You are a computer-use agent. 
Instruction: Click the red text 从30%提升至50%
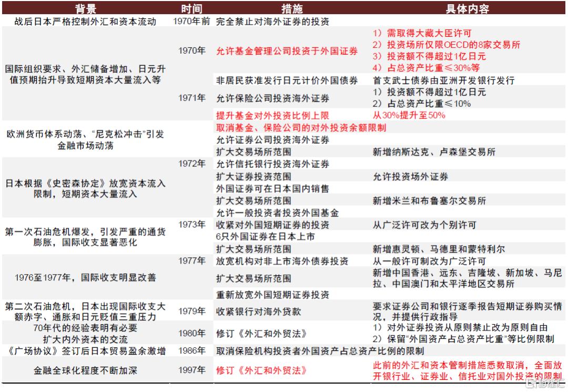[x=409, y=115]
